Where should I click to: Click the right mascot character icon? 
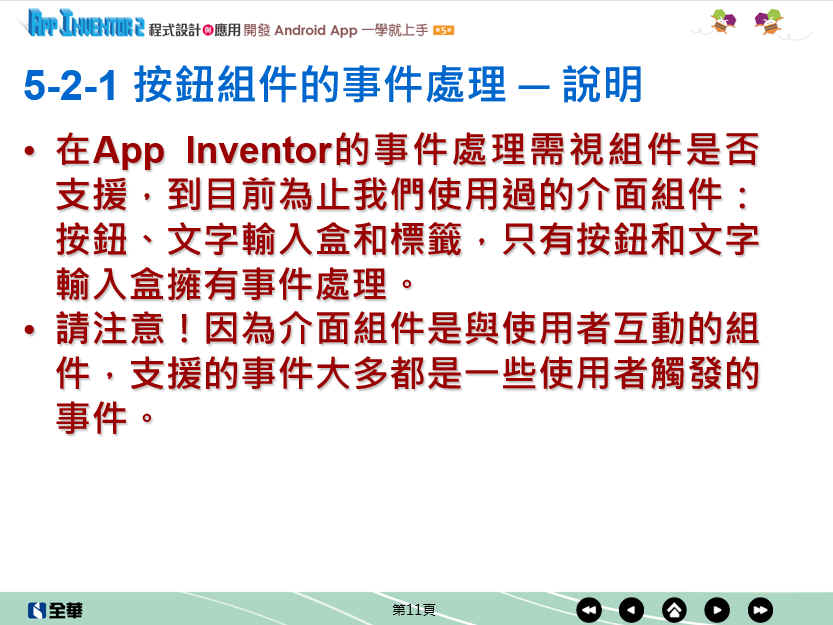769,21
